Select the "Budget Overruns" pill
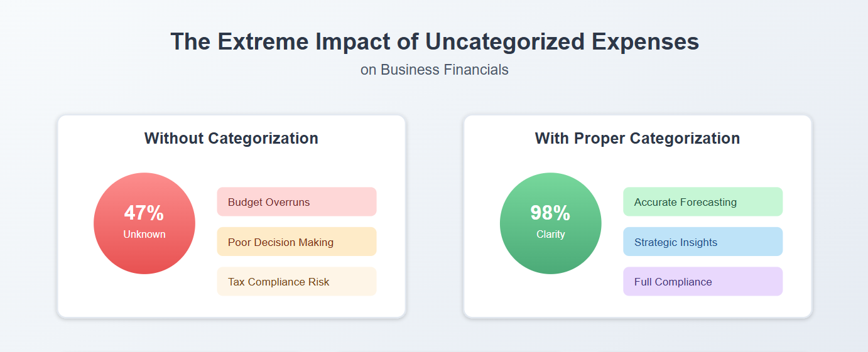 click(296, 202)
